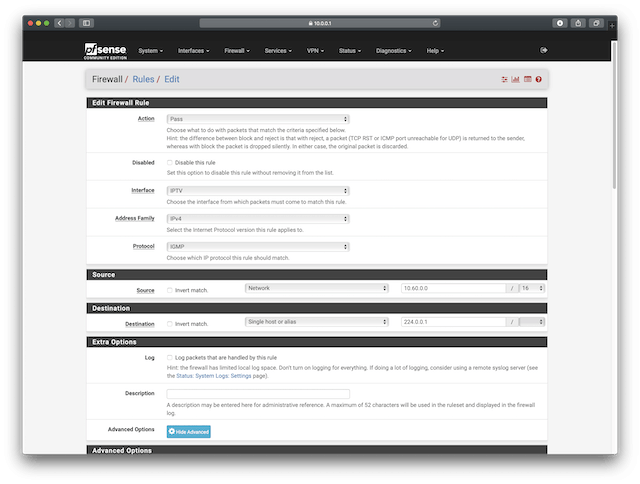
Task: Open a new tab with plus icon
Action: tap(612, 26)
